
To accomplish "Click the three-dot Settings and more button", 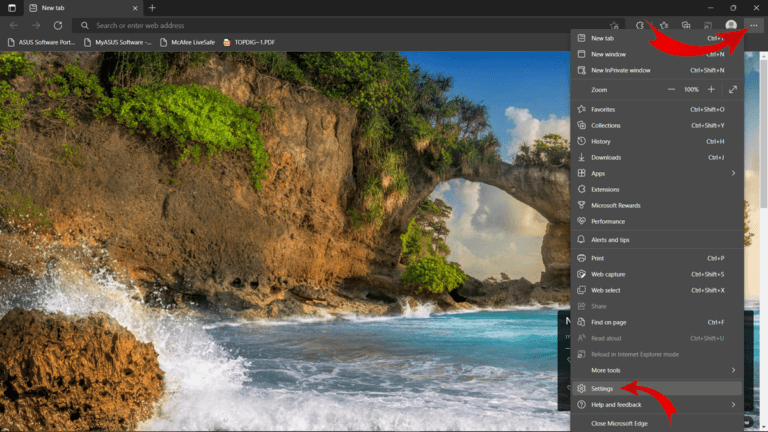I will (754, 25).
